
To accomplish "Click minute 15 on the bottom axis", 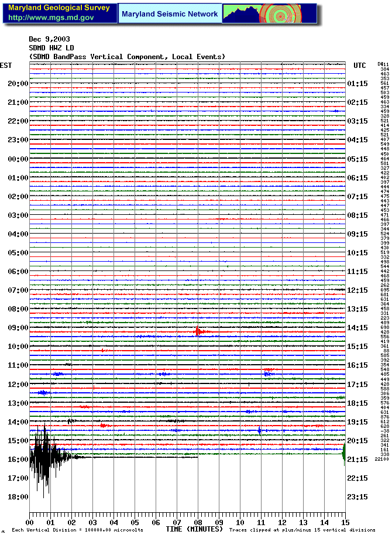I will (x=345, y=522).
